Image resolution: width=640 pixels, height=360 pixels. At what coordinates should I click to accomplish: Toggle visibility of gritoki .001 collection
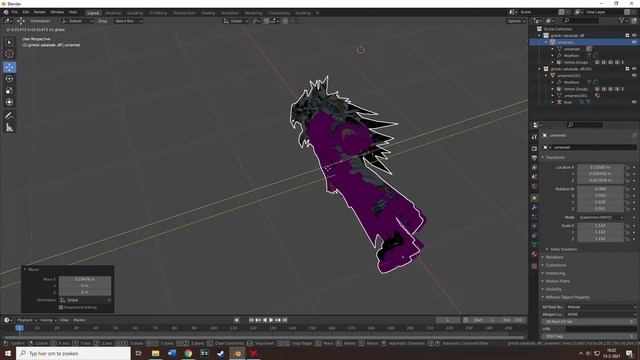(634, 69)
